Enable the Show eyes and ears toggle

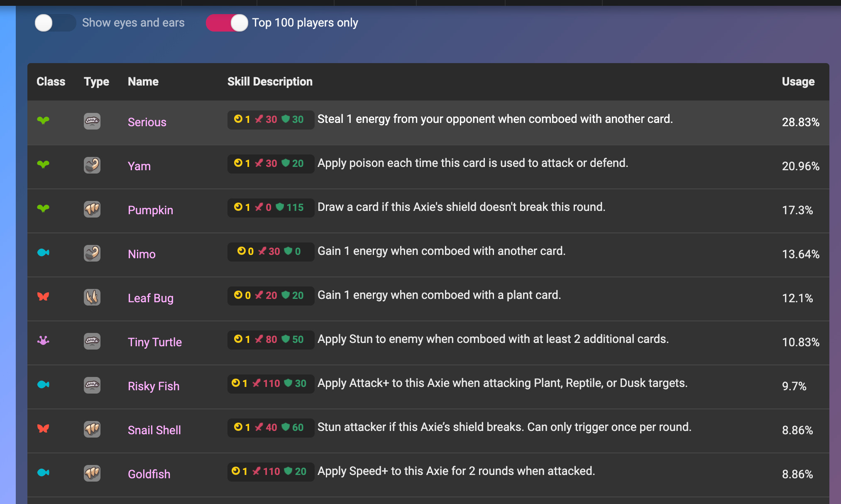[55, 23]
